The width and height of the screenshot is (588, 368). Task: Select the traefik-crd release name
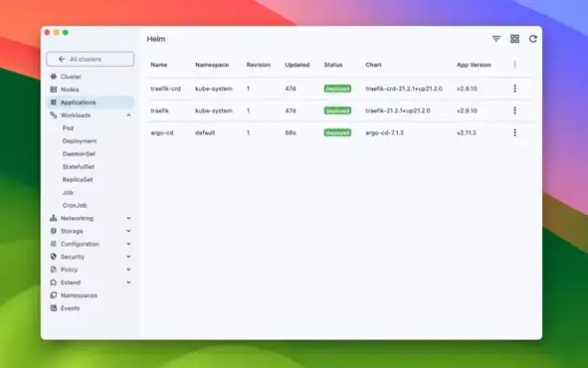165,88
